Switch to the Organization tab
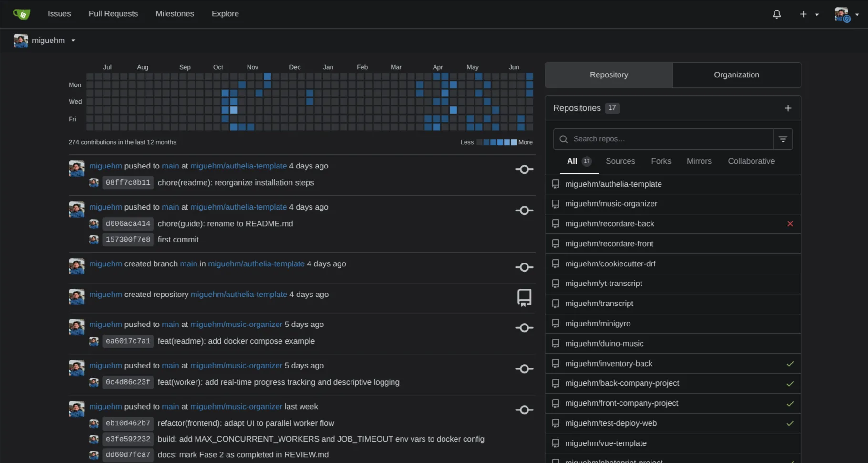 pyautogui.click(x=736, y=75)
